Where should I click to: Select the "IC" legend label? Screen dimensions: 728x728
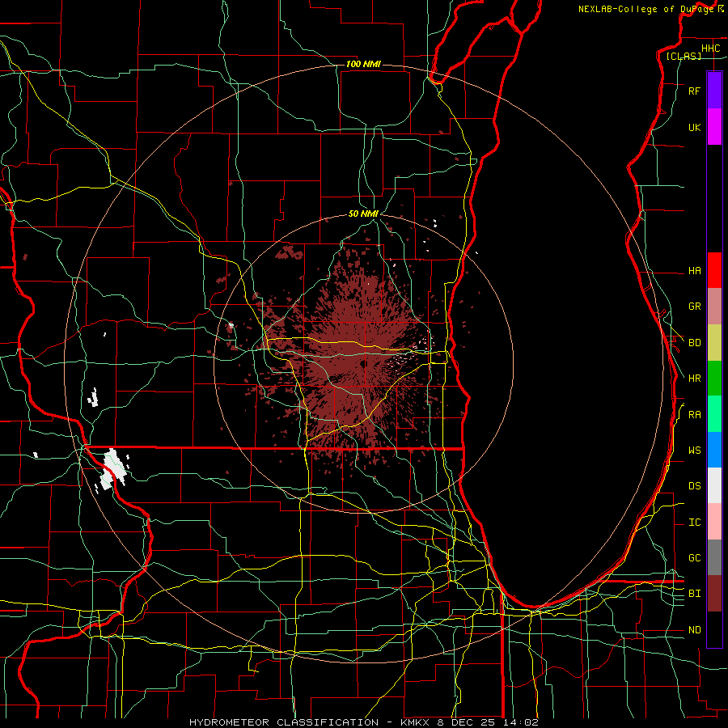click(x=694, y=523)
